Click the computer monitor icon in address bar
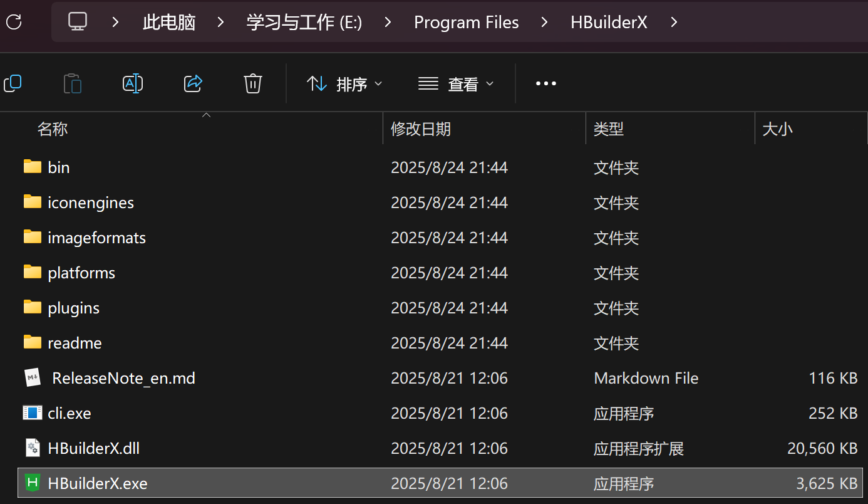868x504 pixels. [78, 22]
